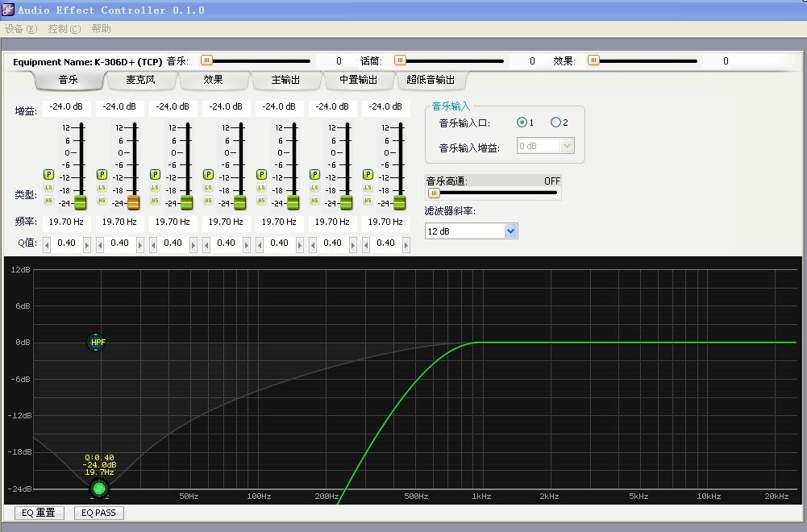Click the orange gain fader on second band
Viewport: 807px width, 532px height.
[x=133, y=202]
